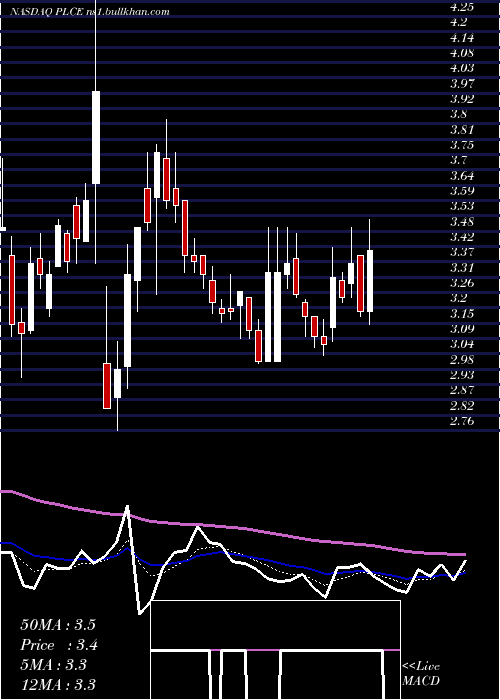Click the 50MA : 3.5 readout

coord(58,625)
